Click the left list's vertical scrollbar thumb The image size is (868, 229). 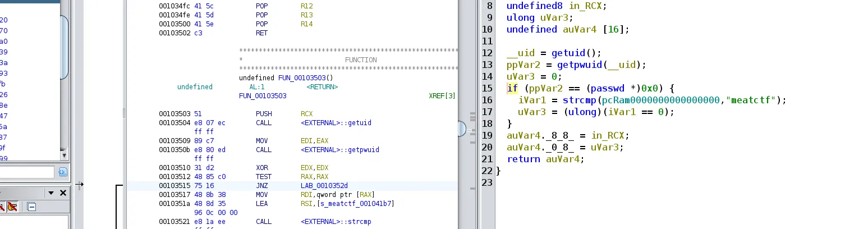(x=65, y=48)
